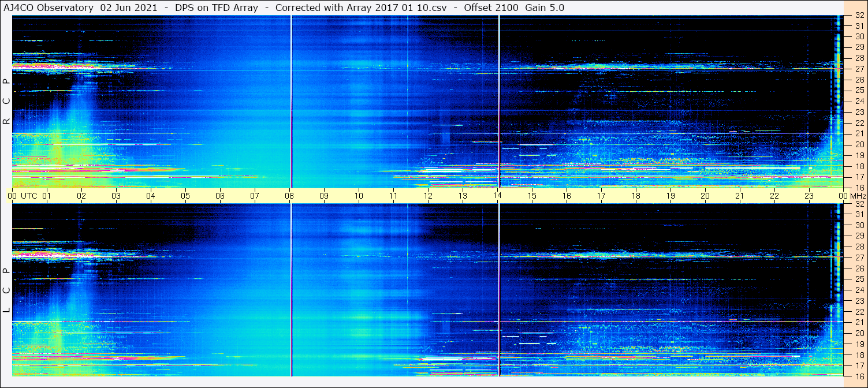Click the 27 MHz label on upper frequency scale

coord(859,69)
